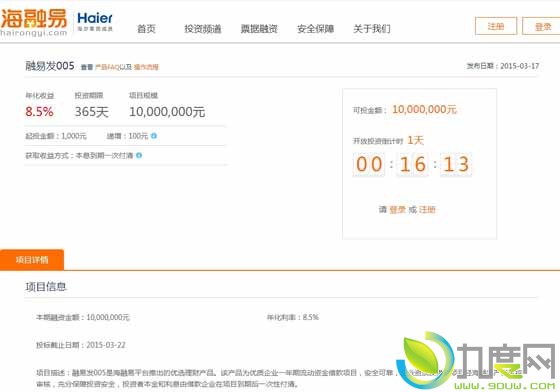Click the countdown minutes digits 16

click(x=412, y=165)
